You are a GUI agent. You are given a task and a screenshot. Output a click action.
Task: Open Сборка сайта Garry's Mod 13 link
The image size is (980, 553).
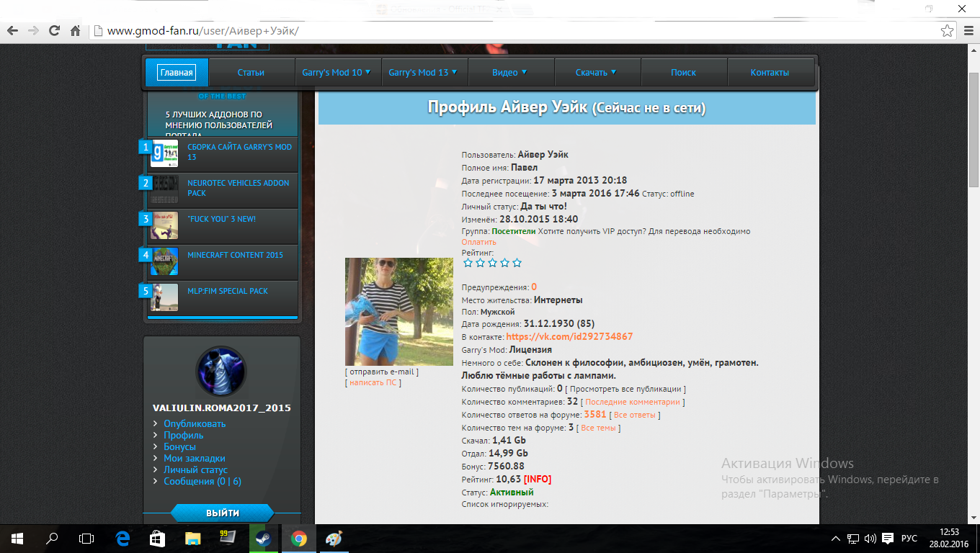coord(239,152)
